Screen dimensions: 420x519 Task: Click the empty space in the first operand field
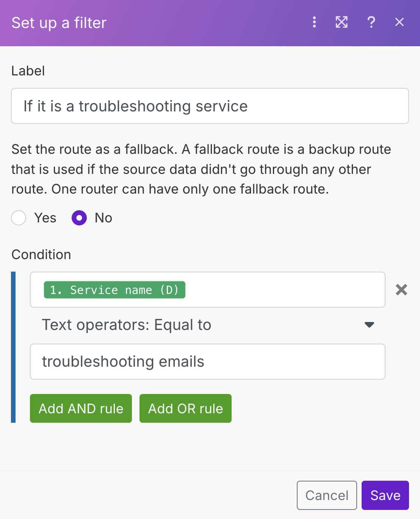[x=284, y=290]
